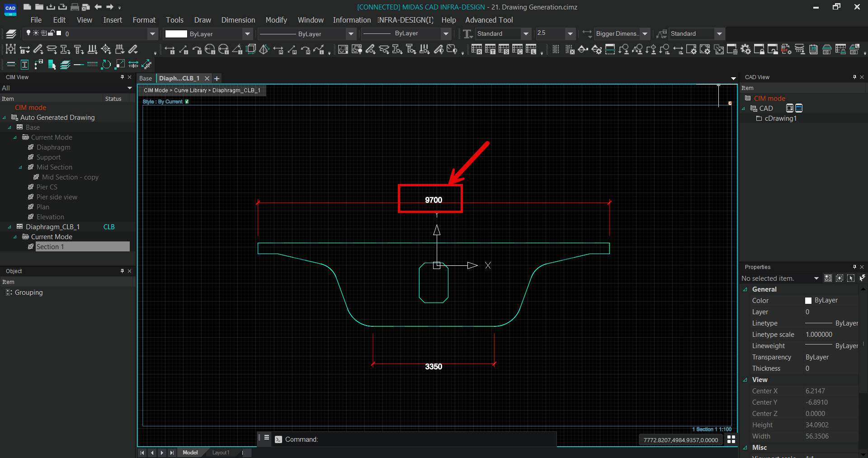Toggle the layer on/off lightbulb icon
This screenshot has width=868, height=458.
coord(28,33)
